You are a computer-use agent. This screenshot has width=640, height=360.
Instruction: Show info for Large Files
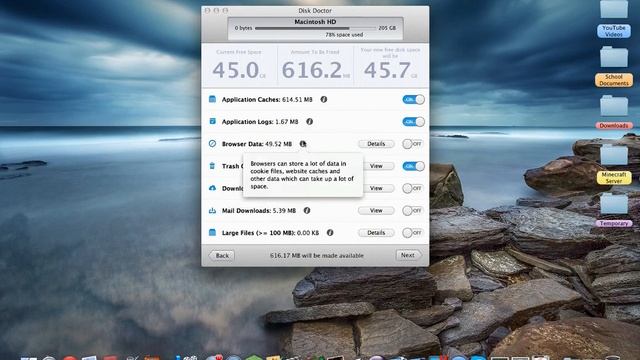coord(330,233)
